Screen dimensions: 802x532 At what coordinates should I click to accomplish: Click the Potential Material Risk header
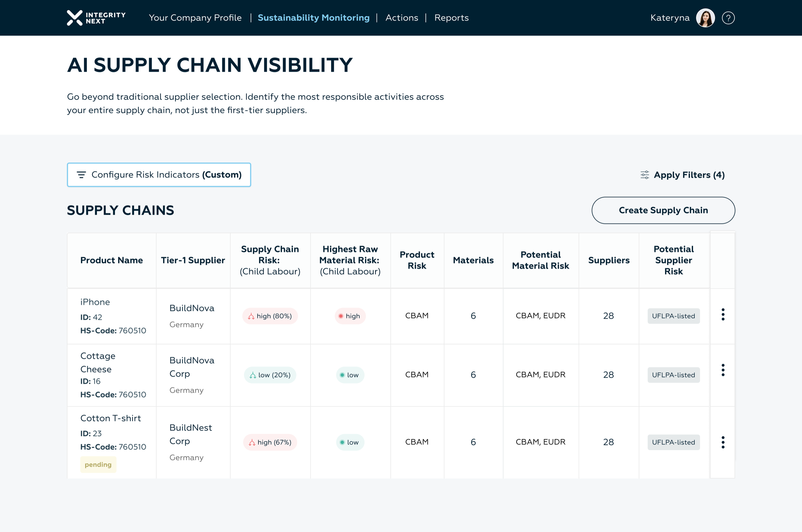point(540,260)
